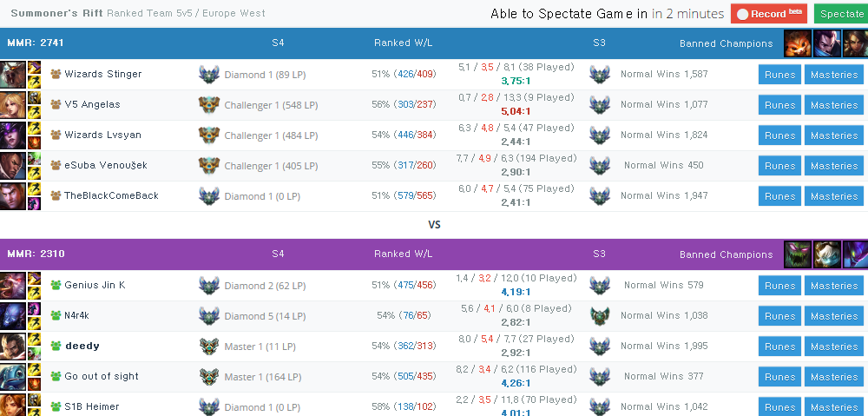Click first banned champion icon on blue team
This screenshot has width=868, height=416.
tap(797, 43)
